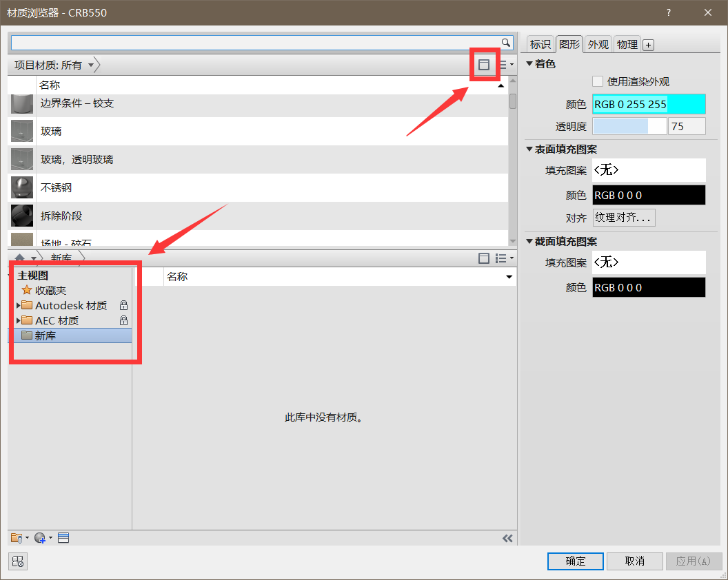Switch to the 外观 tab

coord(598,45)
